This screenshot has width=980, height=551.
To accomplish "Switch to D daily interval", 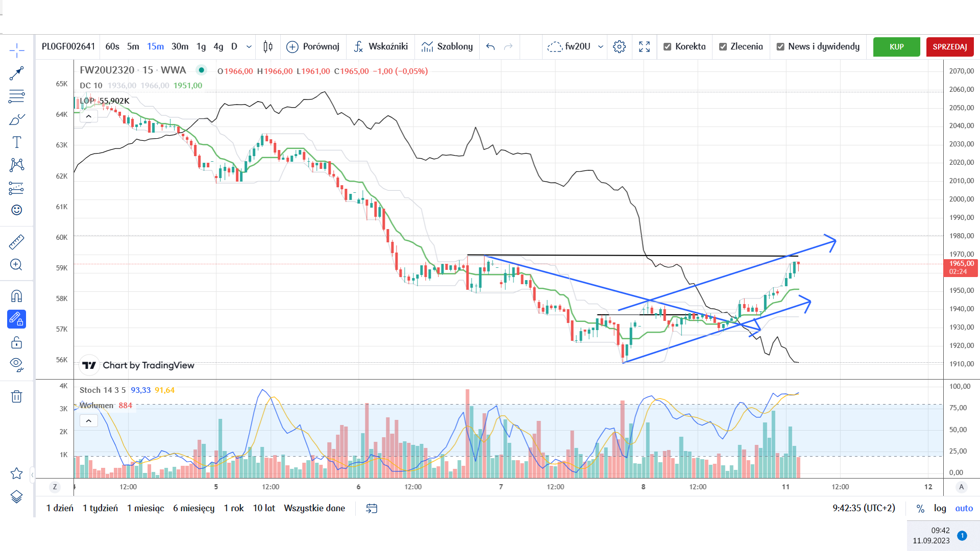I will 234,46.
